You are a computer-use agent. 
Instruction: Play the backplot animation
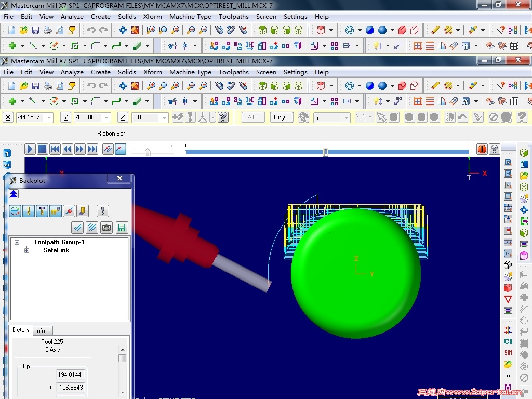point(30,149)
